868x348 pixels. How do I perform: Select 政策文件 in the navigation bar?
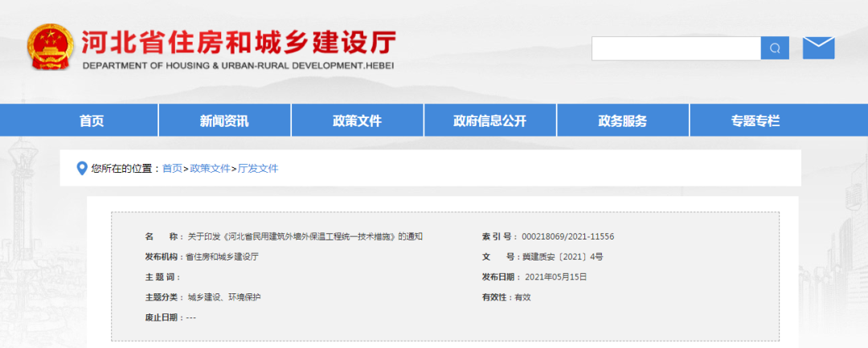point(357,121)
